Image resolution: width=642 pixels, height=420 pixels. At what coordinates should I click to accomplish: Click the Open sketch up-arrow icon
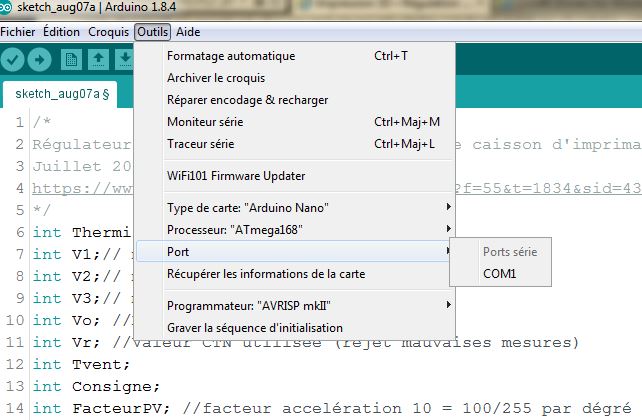click(98, 60)
